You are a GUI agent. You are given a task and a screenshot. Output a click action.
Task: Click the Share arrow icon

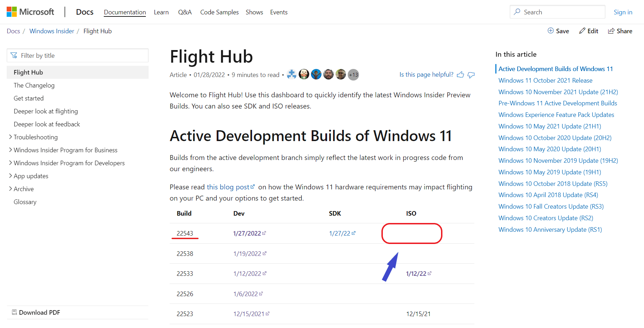(x=611, y=31)
